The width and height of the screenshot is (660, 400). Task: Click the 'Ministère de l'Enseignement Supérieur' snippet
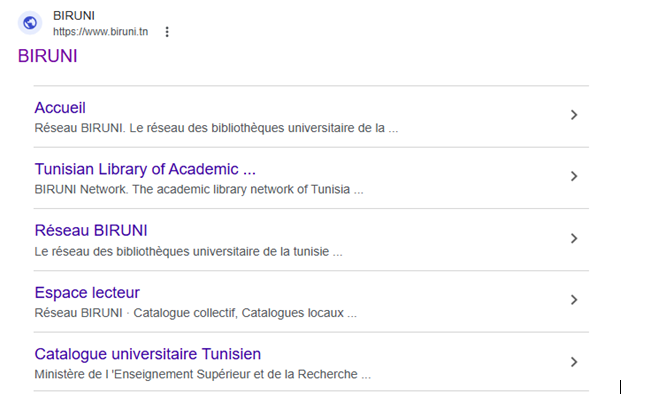tap(202, 375)
